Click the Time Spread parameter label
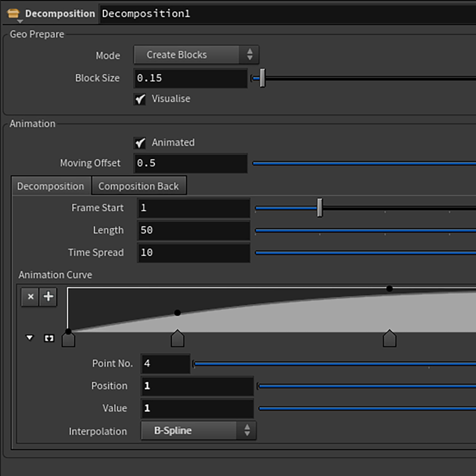This screenshot has height=476, width=476. [96, 252]
